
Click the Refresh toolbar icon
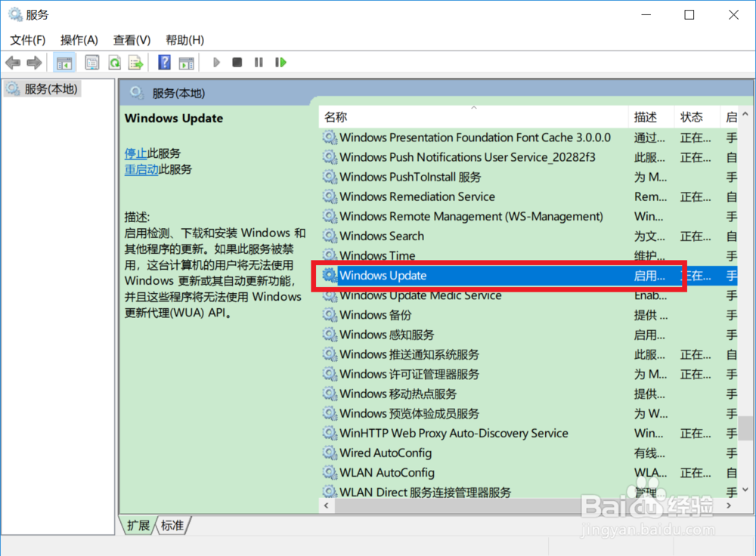click(x=114, y=63)
